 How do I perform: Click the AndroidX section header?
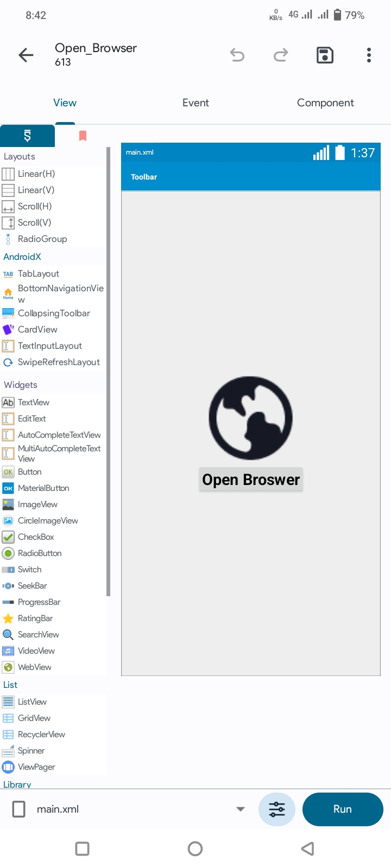pos(22,257)
